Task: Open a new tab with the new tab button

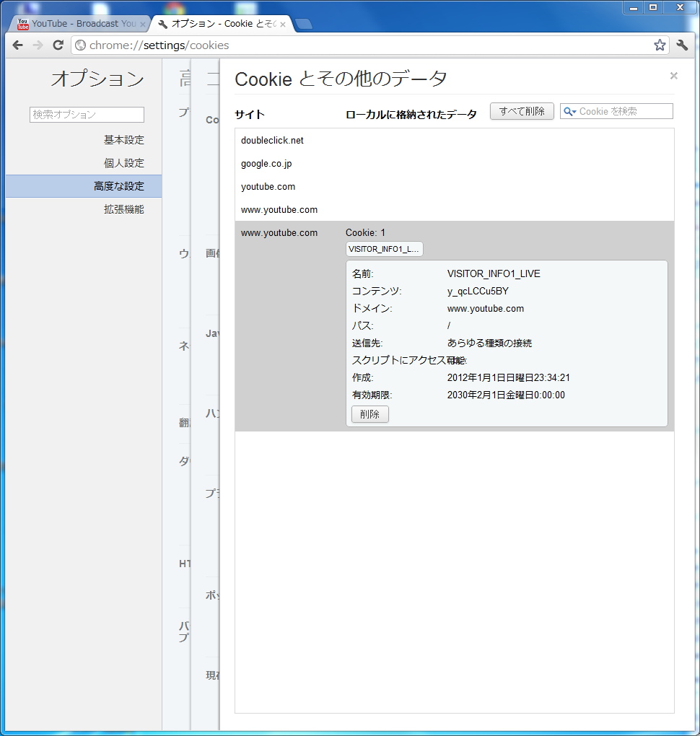Action: coord(305,24)
